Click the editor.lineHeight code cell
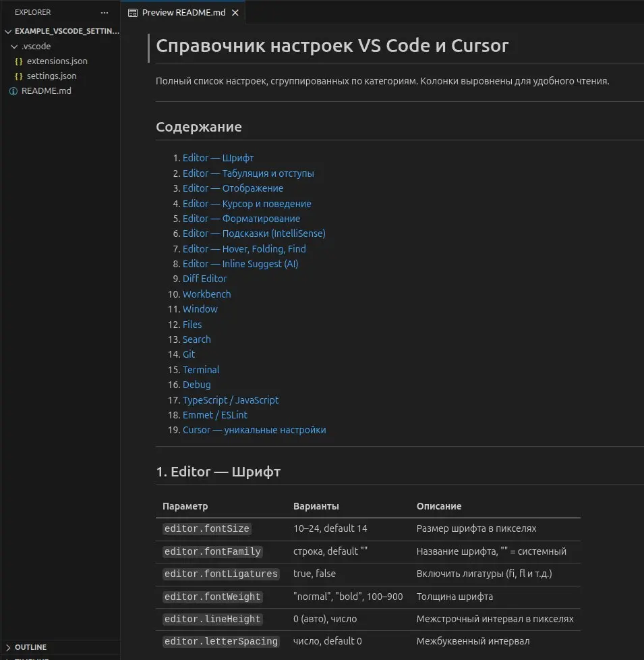Viewport: 644px width, 660px height. [212, 619]
